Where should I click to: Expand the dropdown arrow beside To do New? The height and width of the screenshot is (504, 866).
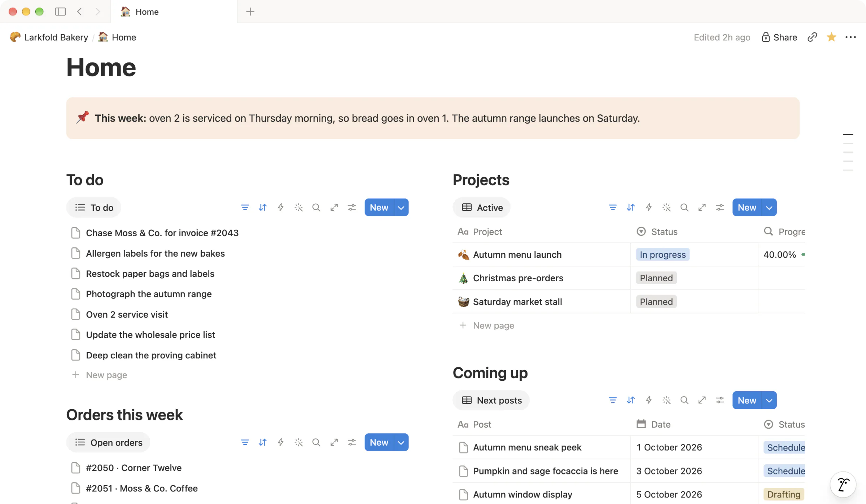[401, 207]
